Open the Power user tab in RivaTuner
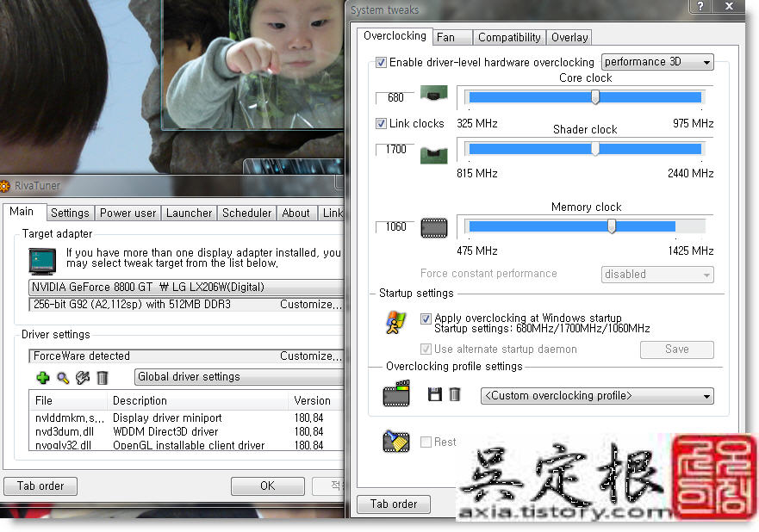Image resolution: width=759 pixels, height=532 pixels. [x=128, y=213]
